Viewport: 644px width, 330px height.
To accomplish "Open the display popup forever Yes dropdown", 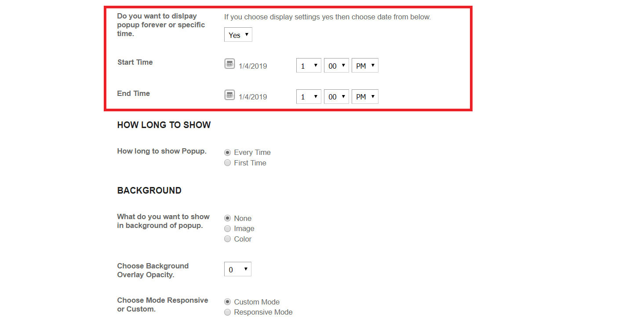I will point(238,34).
